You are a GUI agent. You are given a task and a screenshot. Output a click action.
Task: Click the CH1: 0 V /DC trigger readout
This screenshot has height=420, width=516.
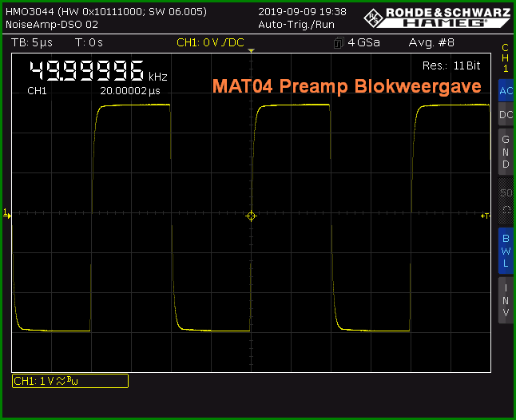[210, 42]
